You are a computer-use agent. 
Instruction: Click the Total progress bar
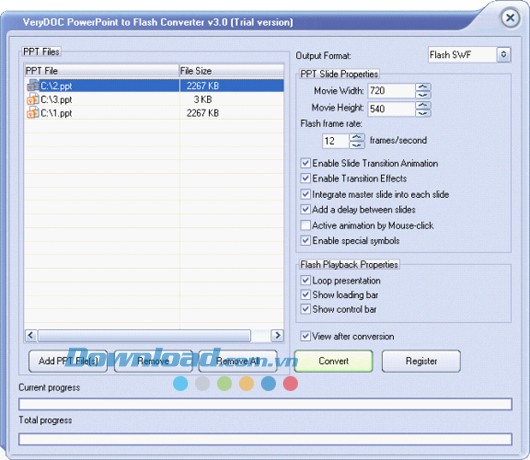(x=265, y=439)
